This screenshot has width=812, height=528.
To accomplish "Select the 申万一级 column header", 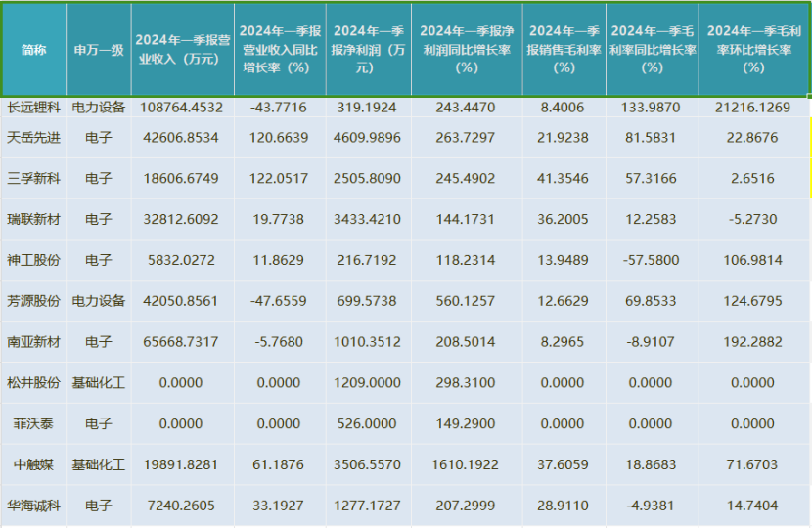I will click(99, 50).
